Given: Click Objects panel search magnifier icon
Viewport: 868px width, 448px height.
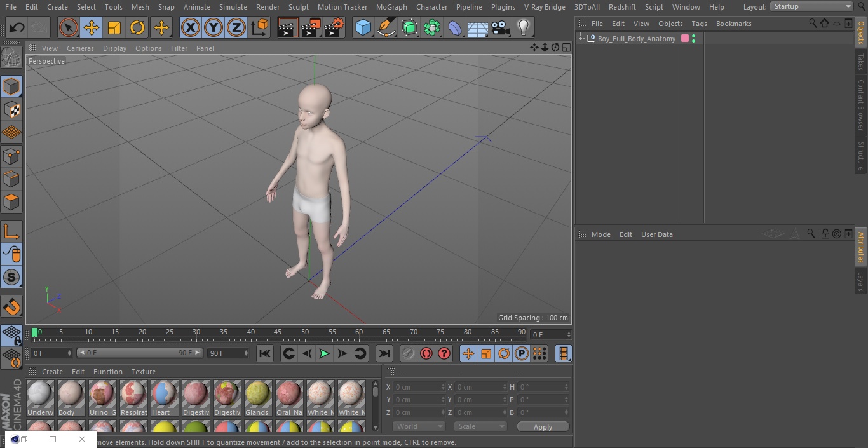Looking at the screenshot, I should (812, 23).
